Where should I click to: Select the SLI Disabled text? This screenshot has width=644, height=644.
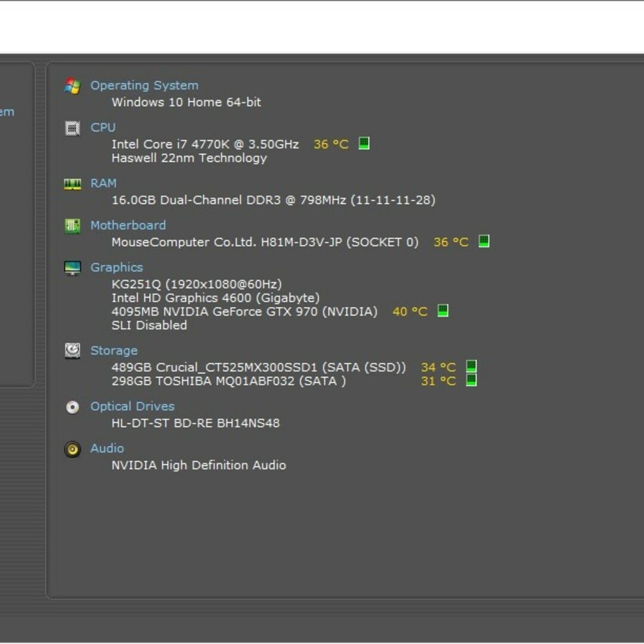[149, 326]
